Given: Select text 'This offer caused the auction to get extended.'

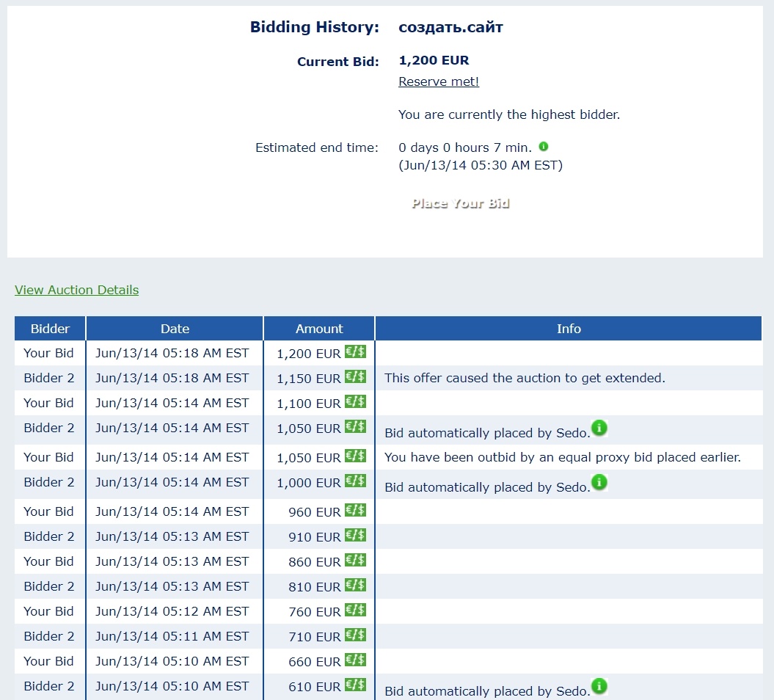Looking at the screenshot, I should click(525, 378).
